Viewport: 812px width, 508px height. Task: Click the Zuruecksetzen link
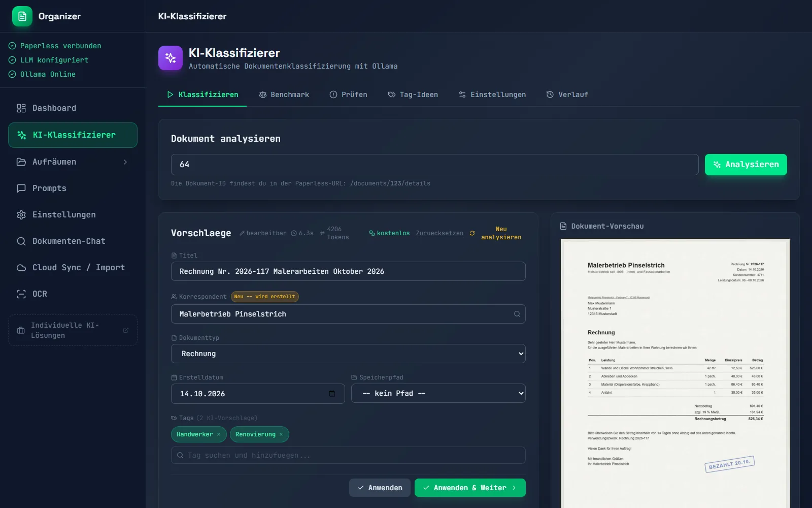[439, 233]
